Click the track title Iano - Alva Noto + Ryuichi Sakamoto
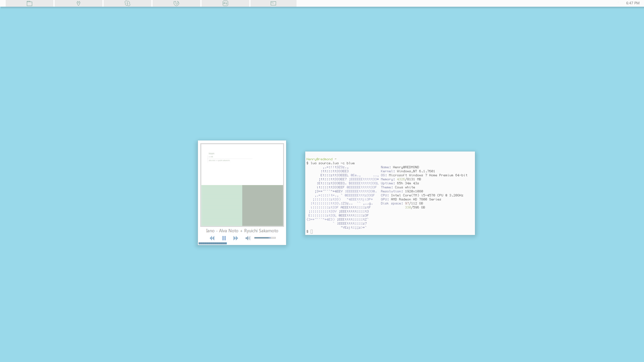 click(242, 231)
